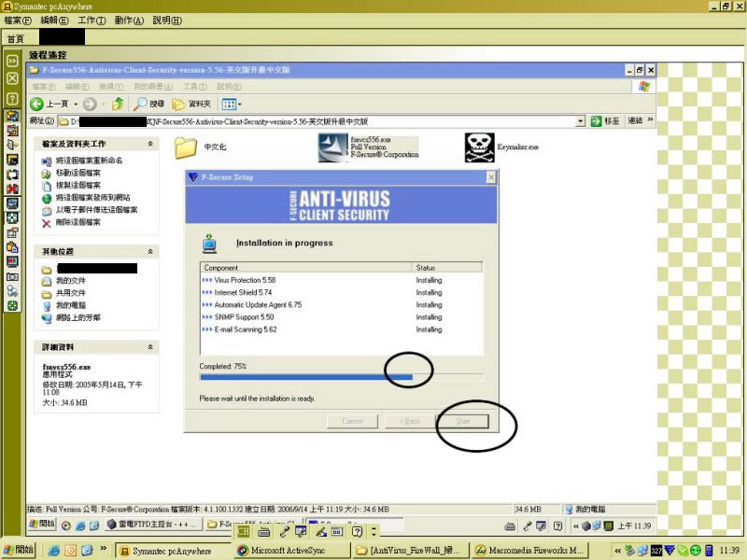
Task: Click the red X delete file icon (刪除這個檔案)
Action: click(x=46, y=222)
